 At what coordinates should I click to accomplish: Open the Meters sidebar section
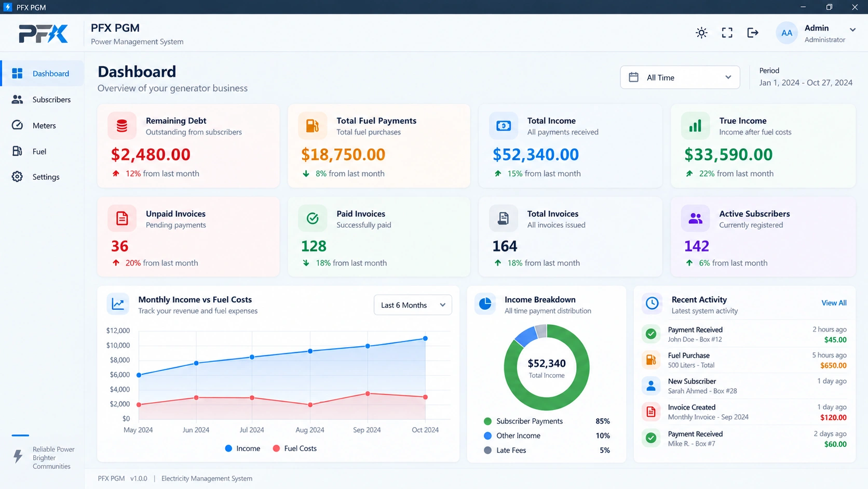click(x=42, y=125)
